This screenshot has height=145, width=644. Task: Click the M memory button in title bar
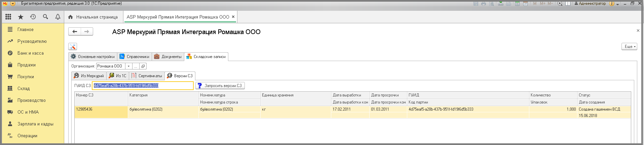[x=535, y=4]
